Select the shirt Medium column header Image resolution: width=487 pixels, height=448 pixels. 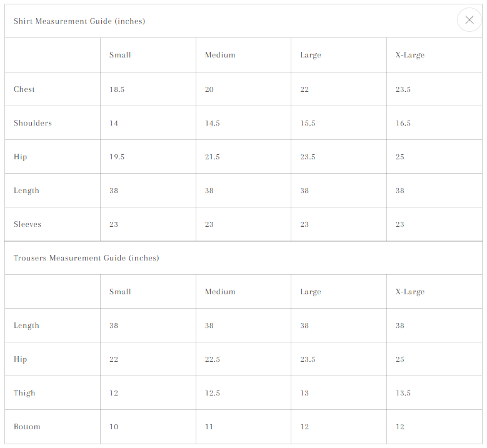220,55
